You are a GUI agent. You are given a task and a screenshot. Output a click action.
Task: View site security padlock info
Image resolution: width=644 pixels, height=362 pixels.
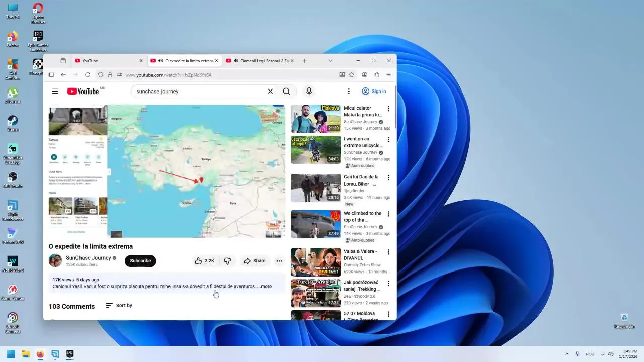click(x=110, y=75)
